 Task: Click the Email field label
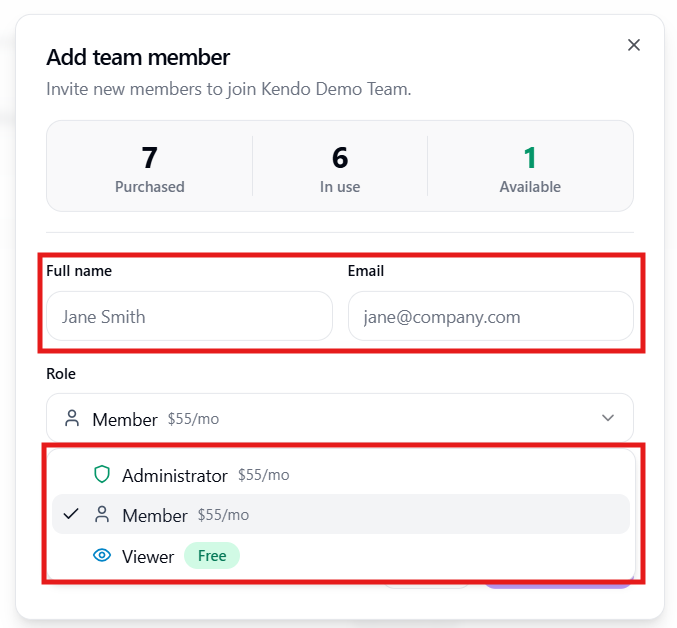tap(366, 271)
